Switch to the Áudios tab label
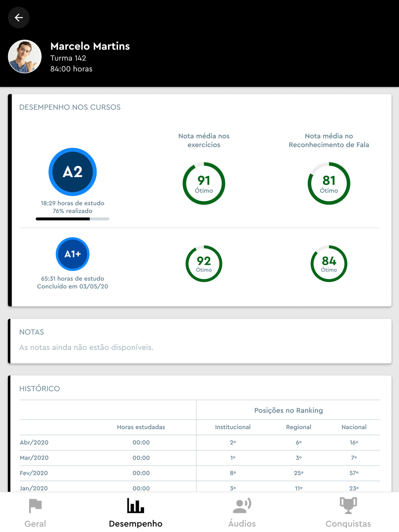The image size is (399, 532). (x=242, y=523)
